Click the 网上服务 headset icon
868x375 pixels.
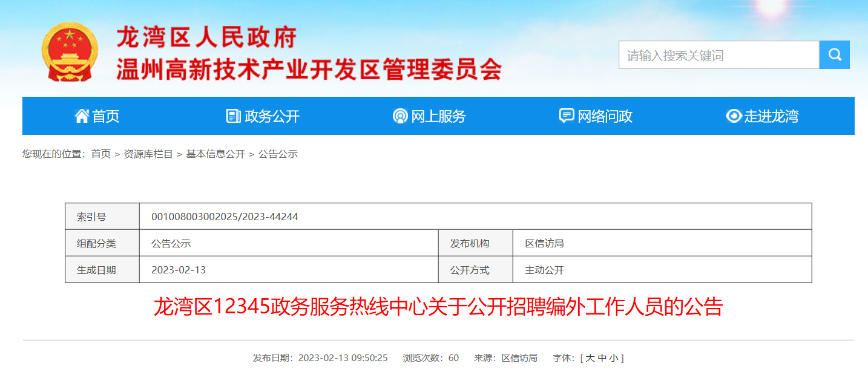[x=400, y=116]
